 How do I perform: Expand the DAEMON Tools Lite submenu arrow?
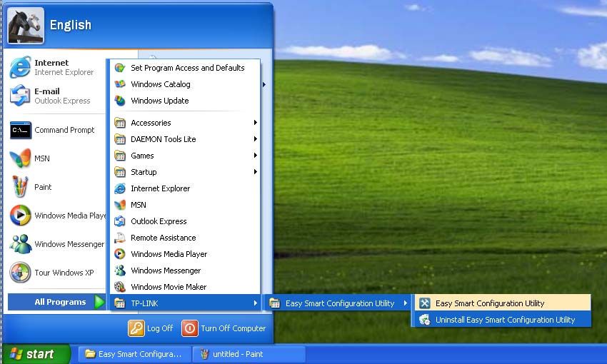256,139
